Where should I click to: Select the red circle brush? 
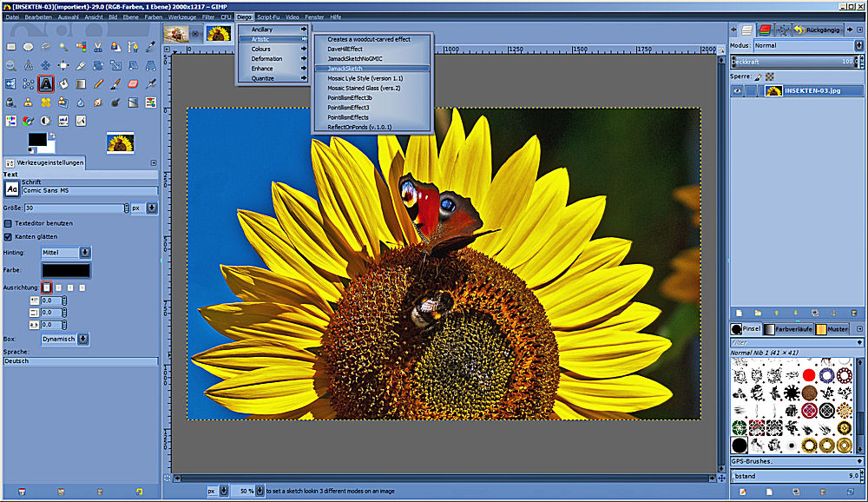tap(809, 376)
